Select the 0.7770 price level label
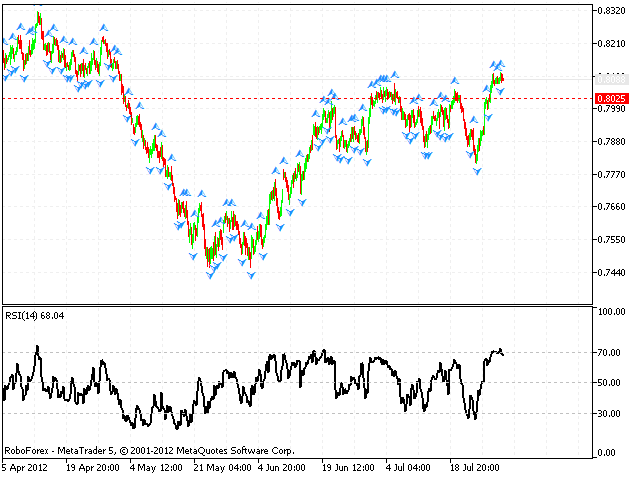 click(x=611, y=175)
